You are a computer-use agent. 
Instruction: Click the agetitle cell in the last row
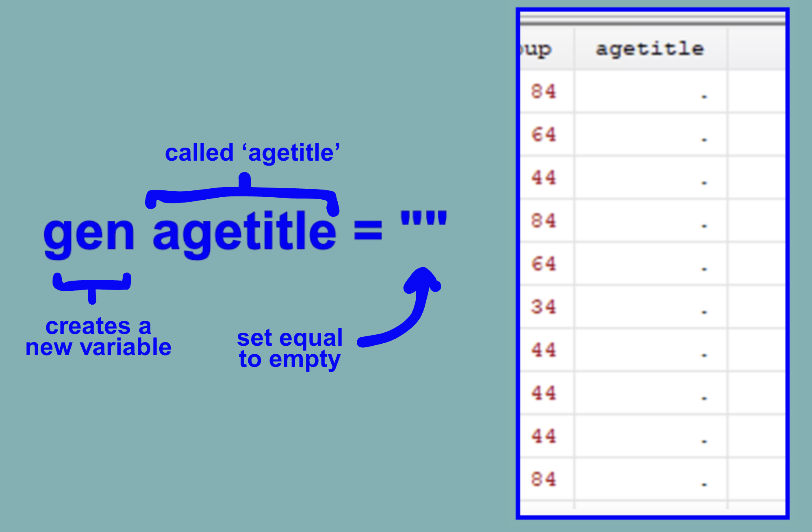(x=650, y=480)
